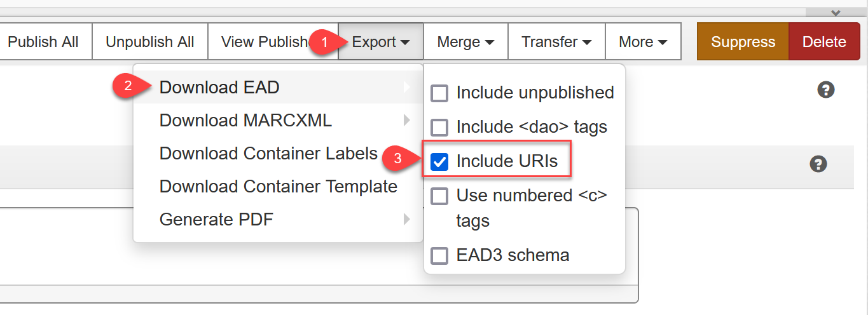
Task: Enable the Include unpublished checkbox
Action: [x=439, y=93]
